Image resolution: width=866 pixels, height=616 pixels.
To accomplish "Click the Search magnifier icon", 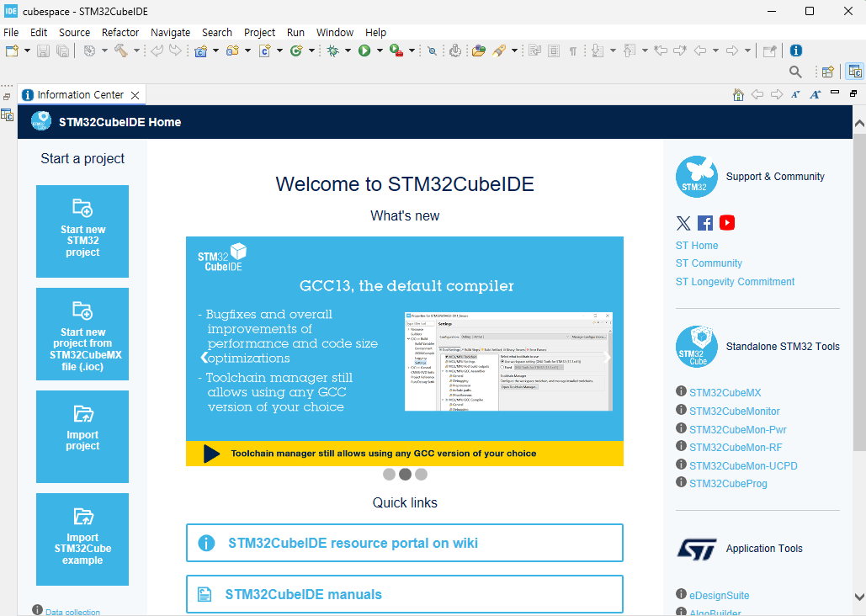I will pyautogui.click(x=795, y=72).
